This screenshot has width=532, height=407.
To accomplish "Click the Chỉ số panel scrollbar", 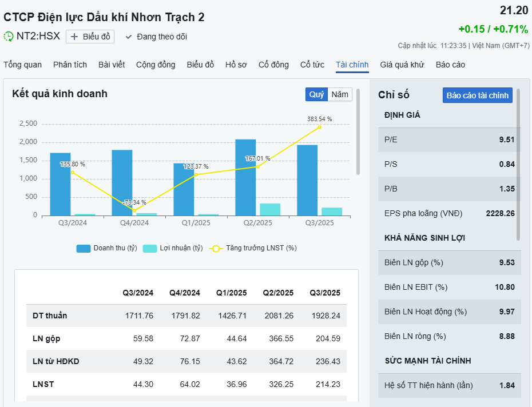I will pos(518,164).
